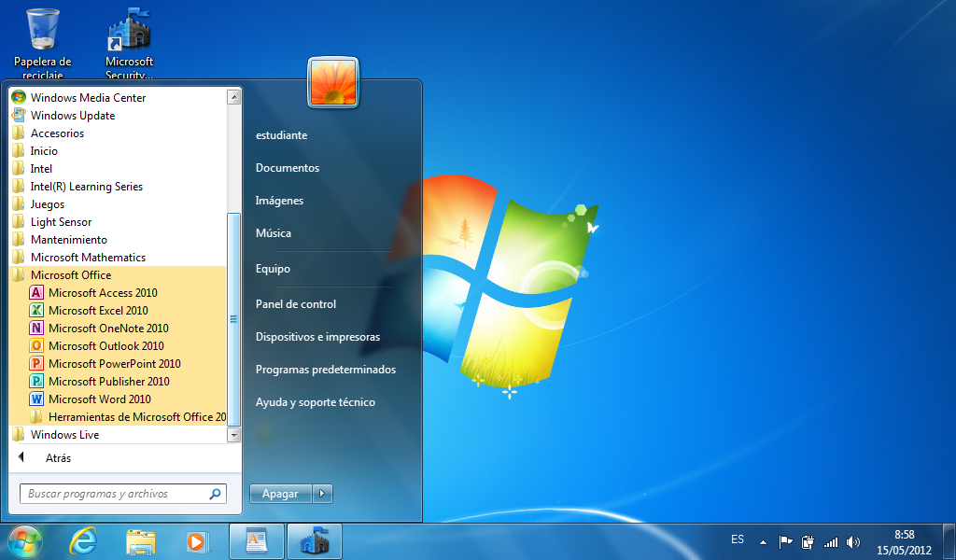The width and height of the screenshot is (956, 560).
Task: Expand the Accesorios folder
Action: [x=56, y=133]
